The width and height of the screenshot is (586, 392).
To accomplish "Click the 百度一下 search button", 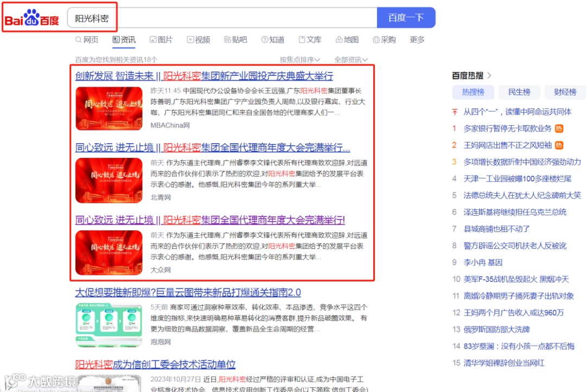I will [406, 17].
